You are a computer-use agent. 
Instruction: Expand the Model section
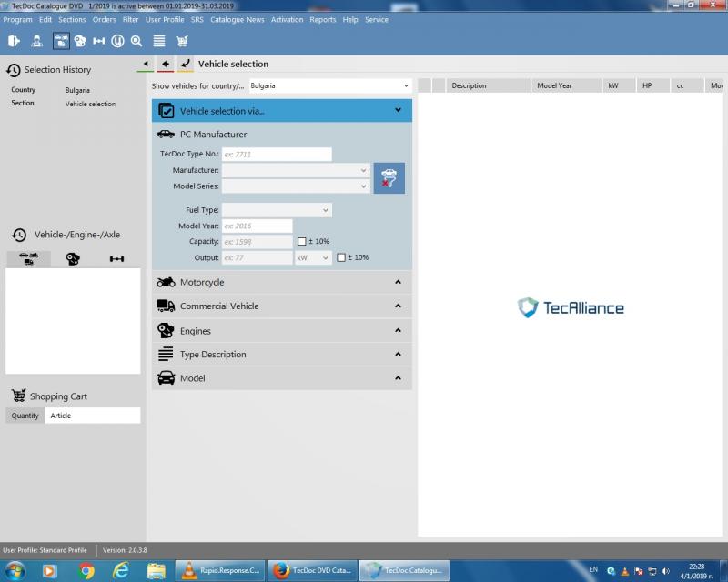(x=282, y=378)
